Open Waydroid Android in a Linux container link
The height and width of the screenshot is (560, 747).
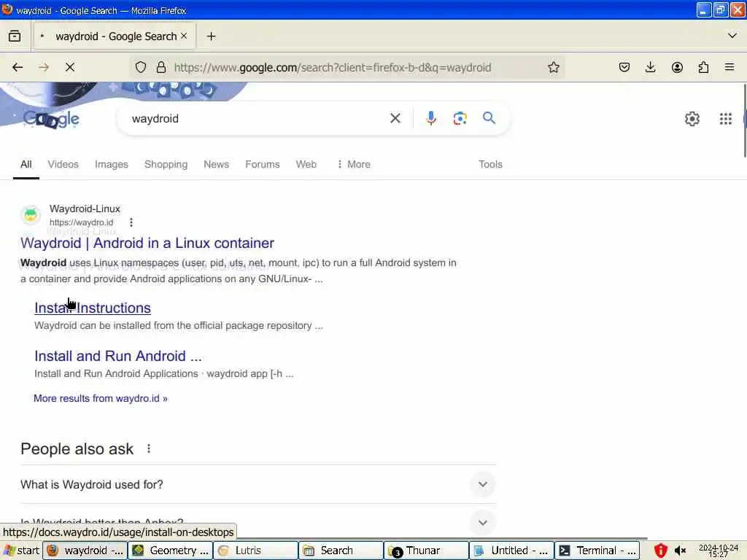[x=147, y=243]
